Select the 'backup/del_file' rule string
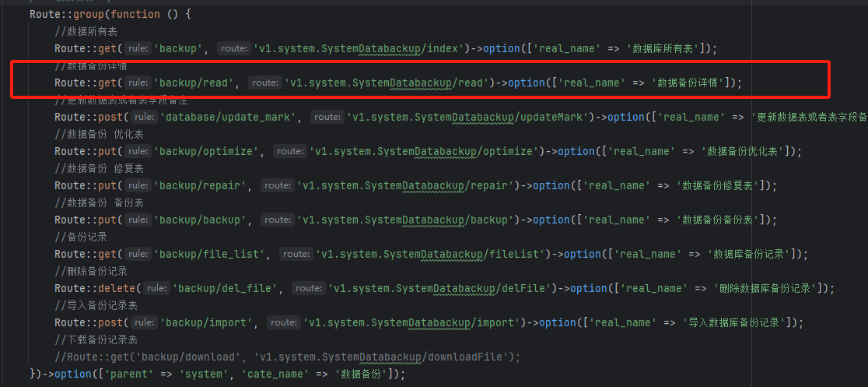This screenshot has height=387, width=868. click(226, 288)
